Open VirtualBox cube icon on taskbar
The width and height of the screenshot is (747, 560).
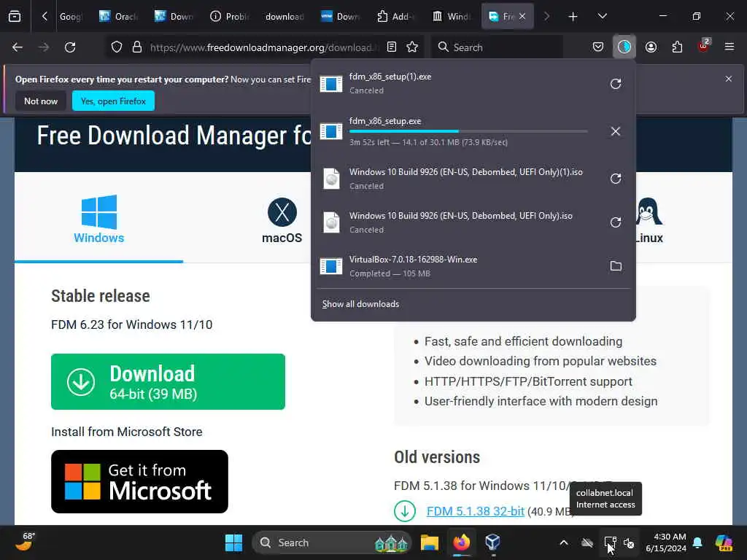[492, 542]
